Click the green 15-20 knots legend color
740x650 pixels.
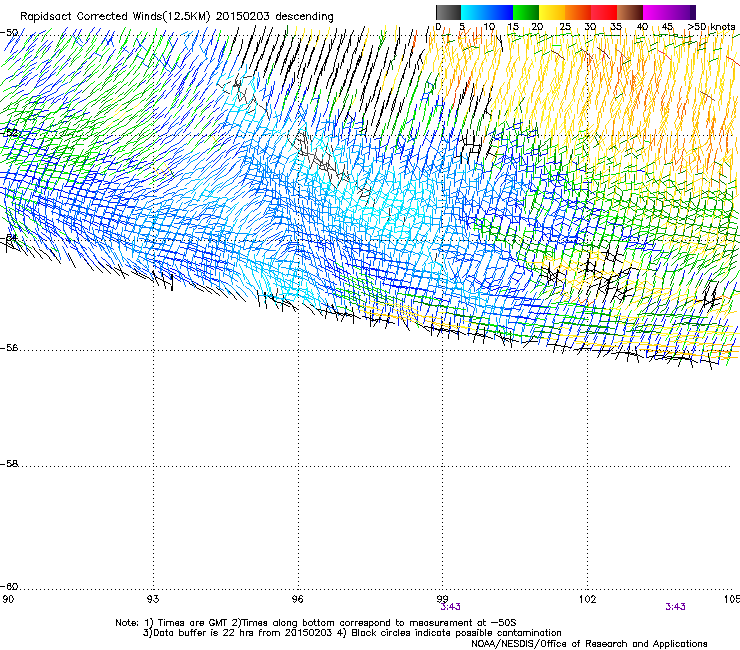[526, 12]
